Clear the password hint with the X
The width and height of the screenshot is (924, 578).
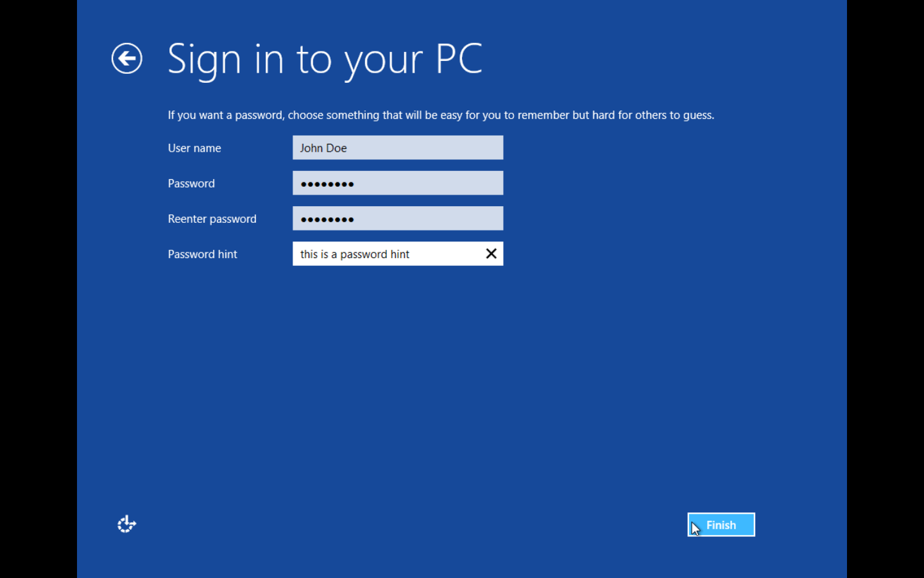(x=491, y=254)
